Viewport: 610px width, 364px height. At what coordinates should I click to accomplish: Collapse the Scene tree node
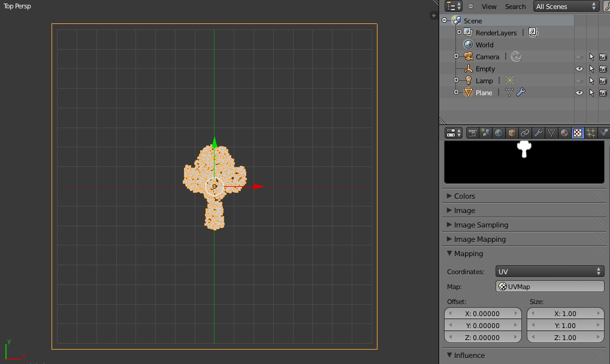point(445,20)
